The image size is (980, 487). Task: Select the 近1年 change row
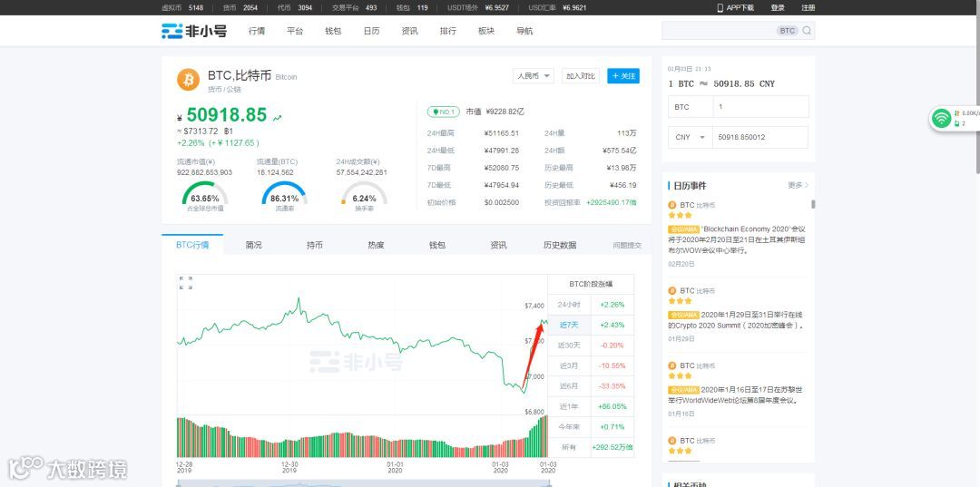coord(591,406)
